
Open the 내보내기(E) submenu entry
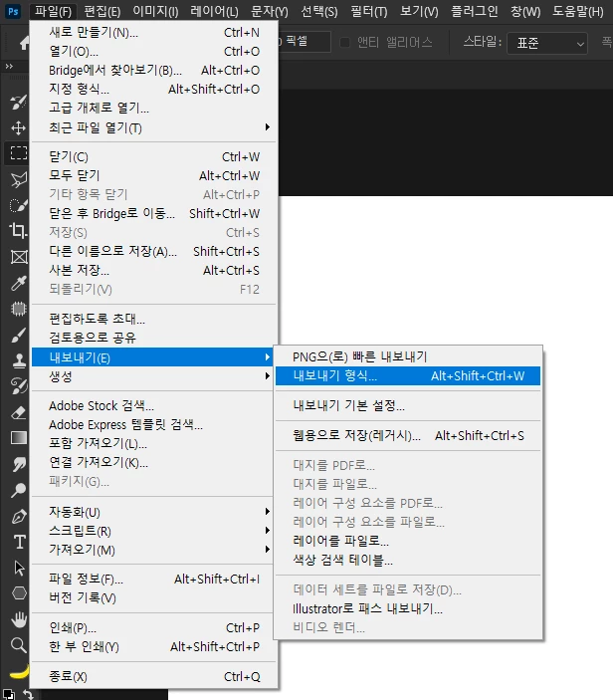pyautogui.click(x=154, y=357)
